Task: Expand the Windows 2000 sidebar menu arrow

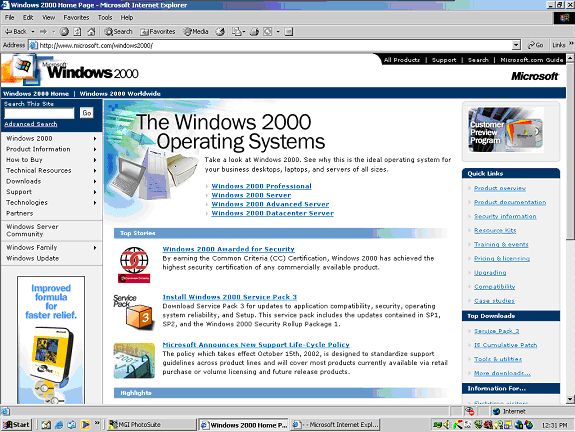Action: [95, 139]
